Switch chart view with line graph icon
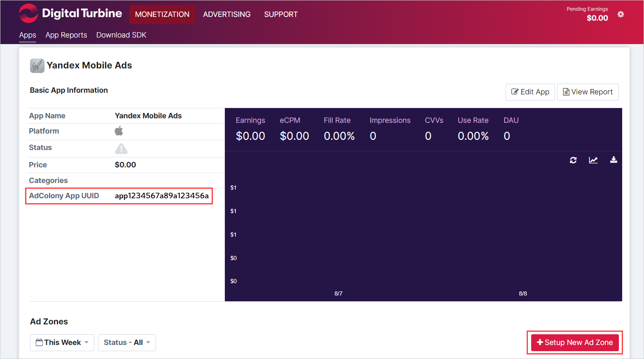The image size is (644, 359). coord(593,160)
